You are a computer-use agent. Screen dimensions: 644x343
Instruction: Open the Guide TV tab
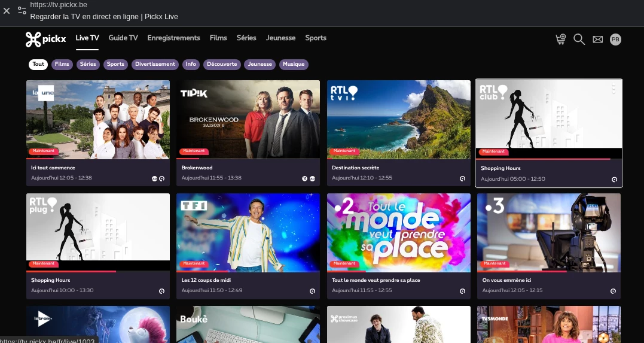tap(123, 38)
